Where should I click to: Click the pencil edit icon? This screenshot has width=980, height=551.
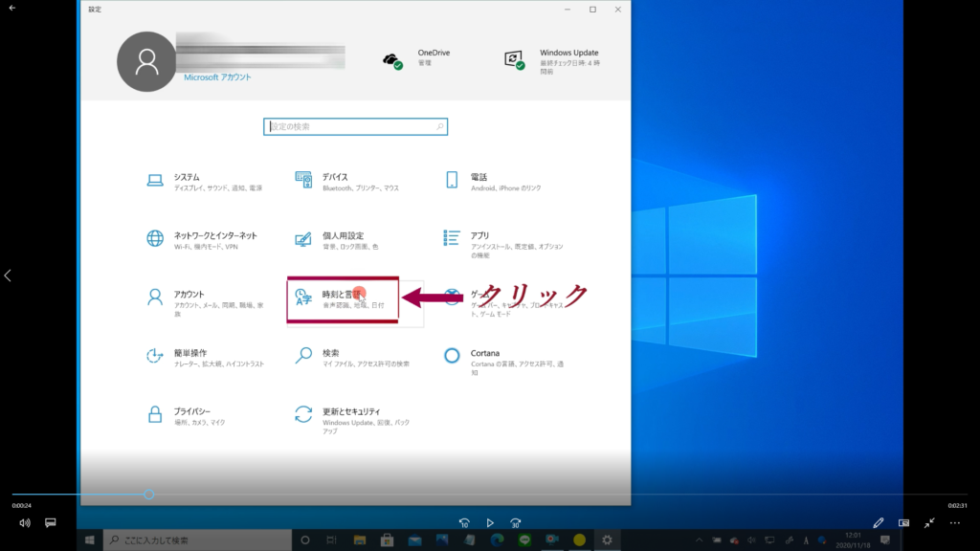click(x=878, y=523)
